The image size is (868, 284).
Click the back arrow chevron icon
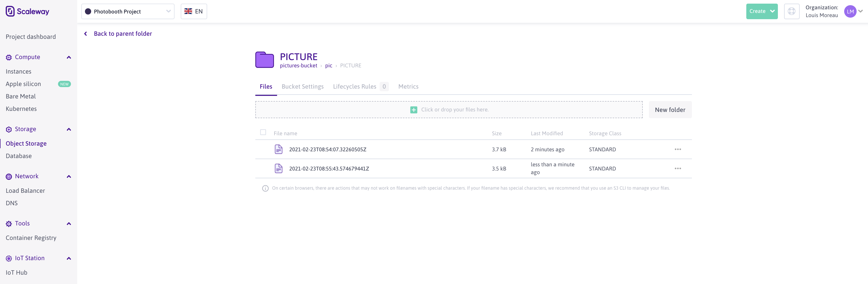pos(86,34)
